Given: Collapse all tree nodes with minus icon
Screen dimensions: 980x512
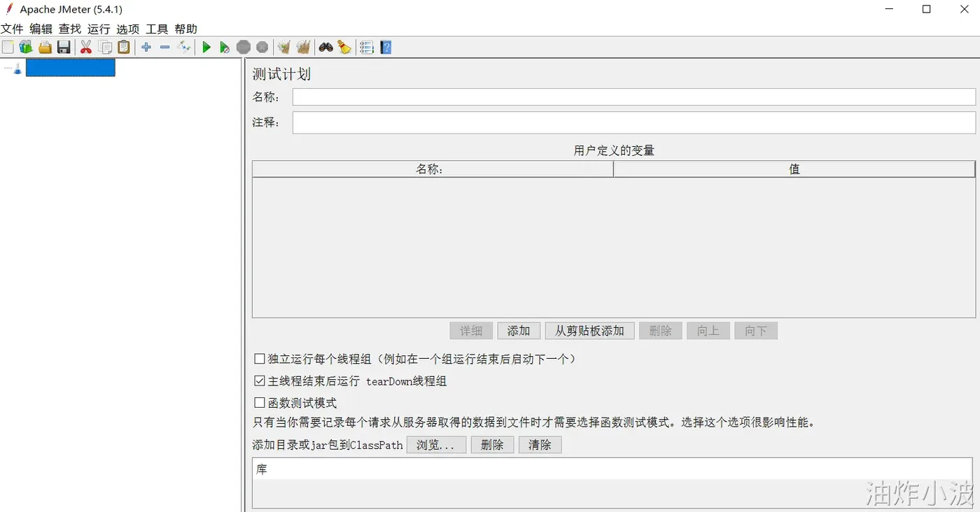Looking at the screenshot, I should pyautogui.click(x=165, y=48).
